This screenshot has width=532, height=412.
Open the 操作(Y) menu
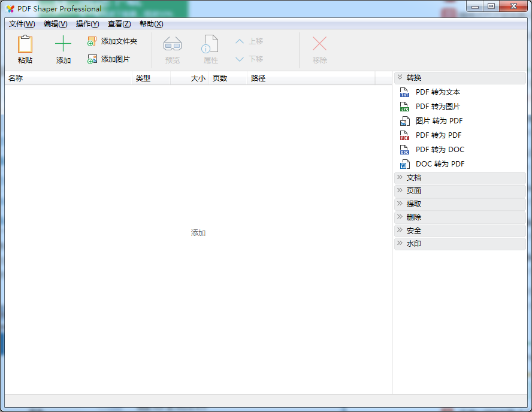coord(87,24)
